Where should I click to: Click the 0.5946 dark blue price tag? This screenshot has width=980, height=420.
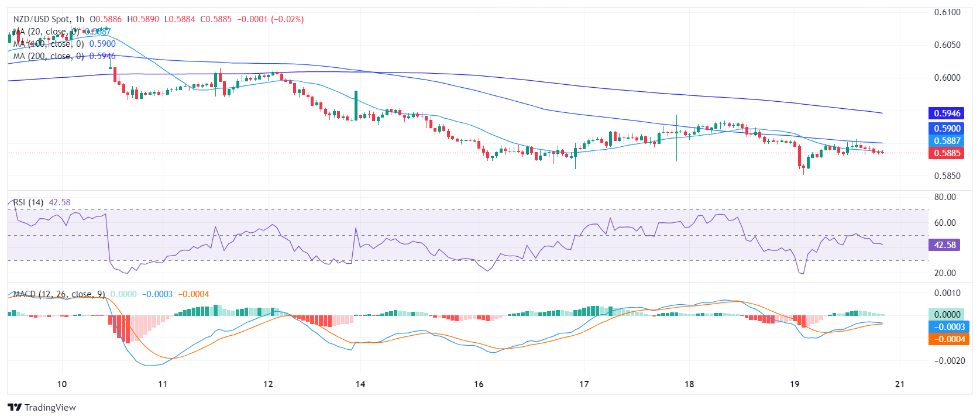947,113
